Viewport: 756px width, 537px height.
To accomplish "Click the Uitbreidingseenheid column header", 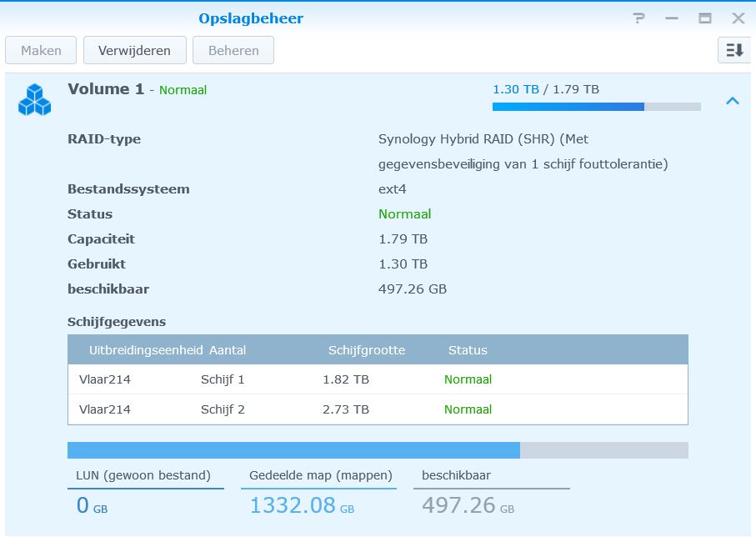I will pyautogui.click(x=145, y=350).
